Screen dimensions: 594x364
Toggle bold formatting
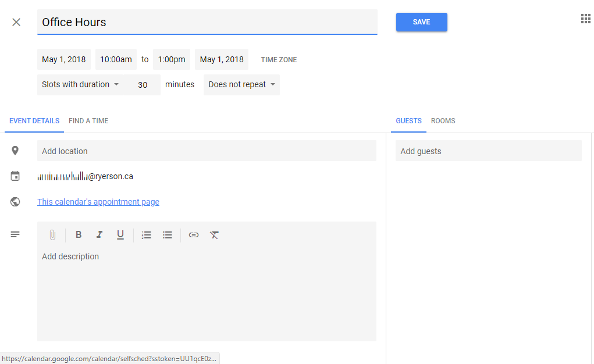(79, 235)
